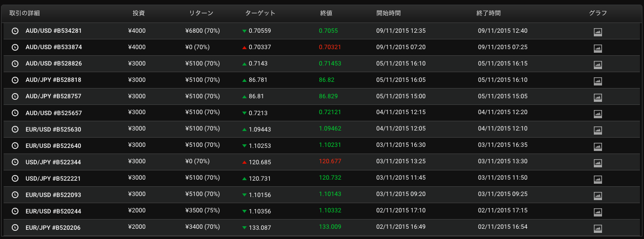Select trade AUD/JPY #B528757
This screenshot has width=644, height=239.
tap(53, 96)
